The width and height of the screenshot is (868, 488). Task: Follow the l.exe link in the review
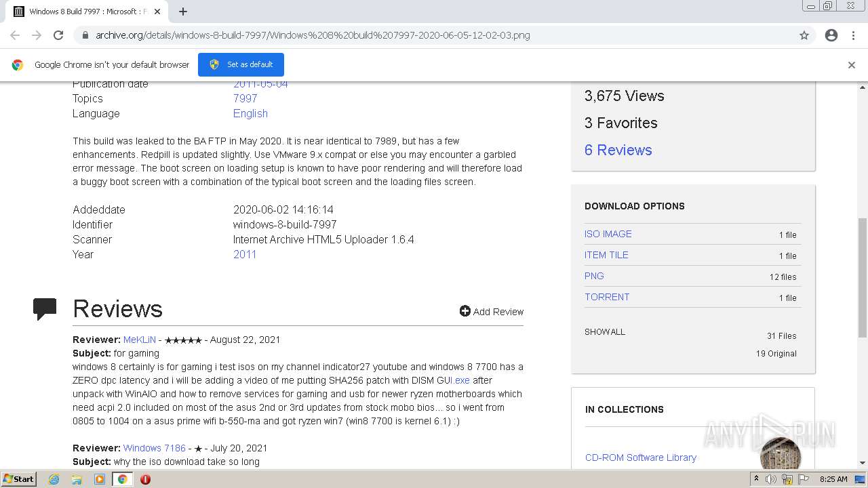460,380
